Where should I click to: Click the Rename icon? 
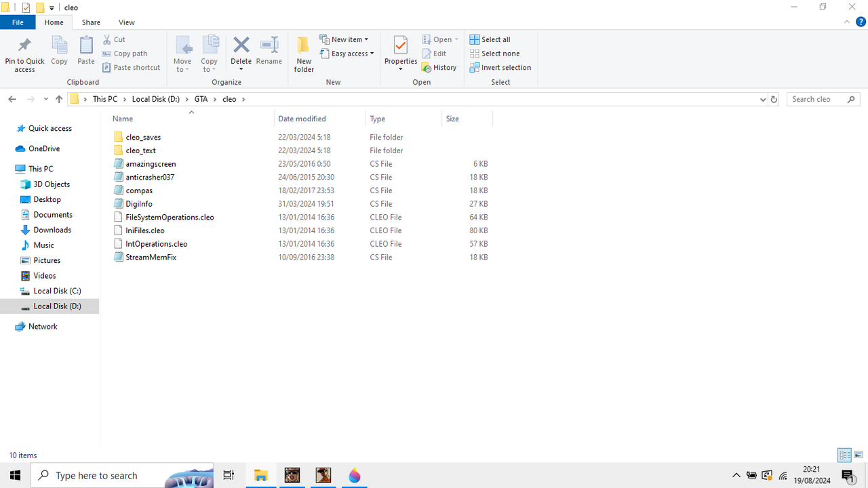pos(269,45)
